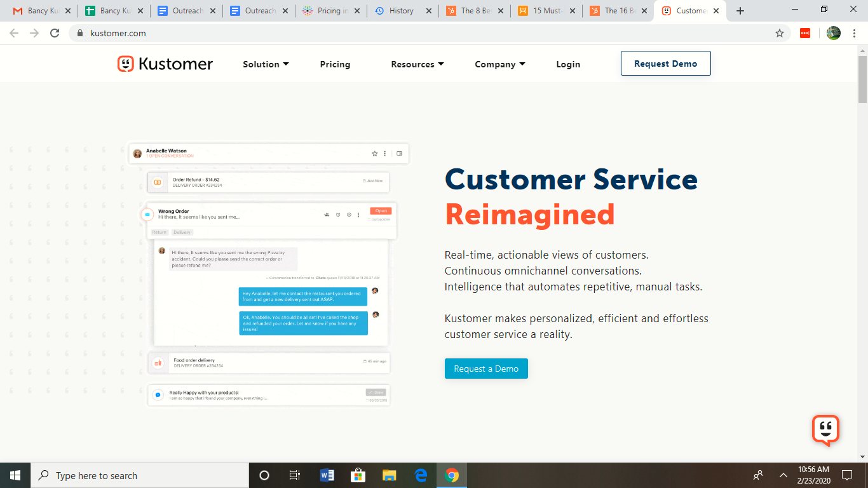Reload the kustomer.com page
Viewport: 868px width, 488px height.
55,33
